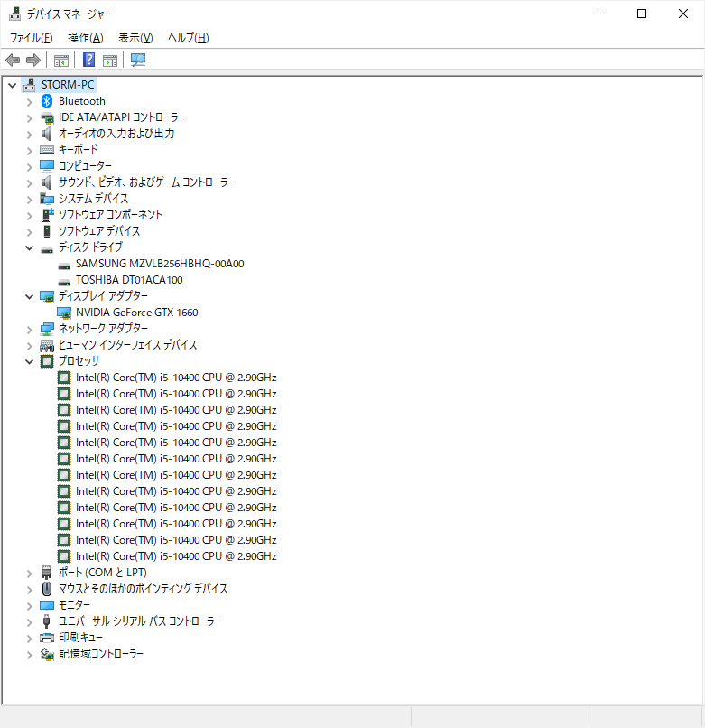Viewport: 705px width, 728px height.
Task: Click the Forward arrow toolbar icon
Action: pyautogui.click(x=33, y=60)
